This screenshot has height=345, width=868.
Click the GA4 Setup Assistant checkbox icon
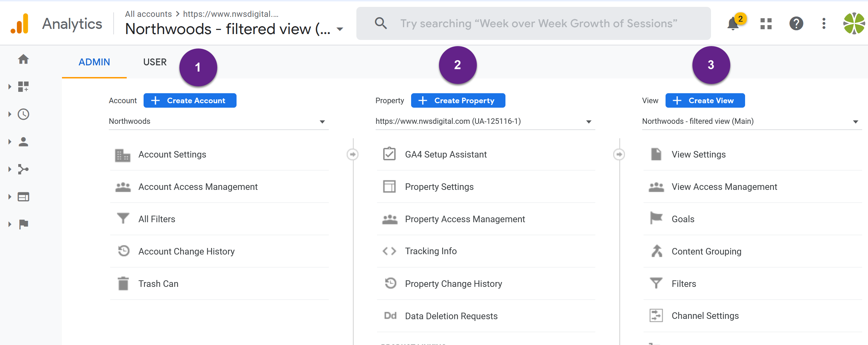coord(389,154)
